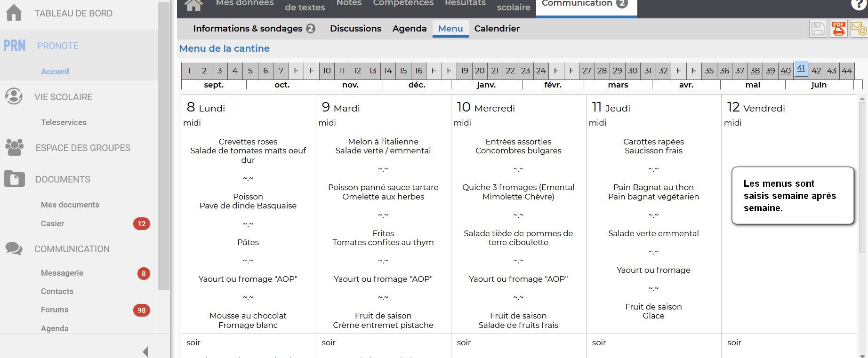Image resolution: width=868 pixels, height=358 pixels.
Task: Select week 42 in the timeline
Action: (816, 71)
